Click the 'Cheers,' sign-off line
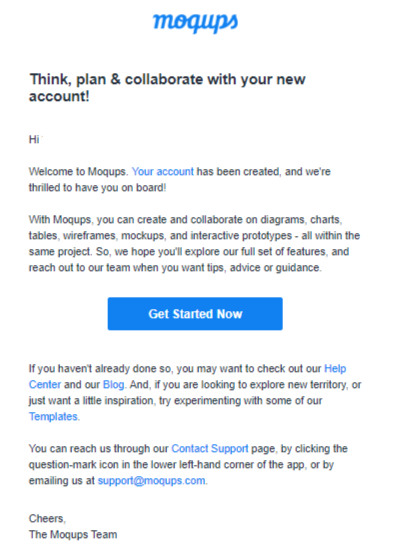 (x=47, y=518)
